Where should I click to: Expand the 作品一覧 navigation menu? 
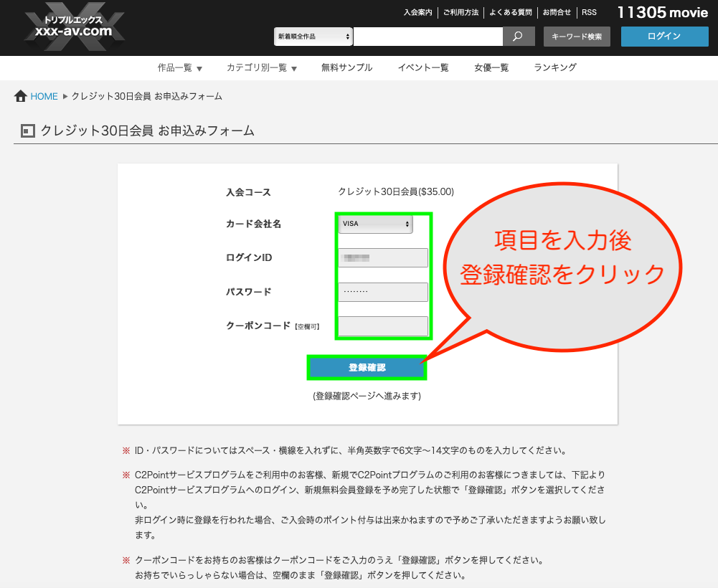coord(180,68)
